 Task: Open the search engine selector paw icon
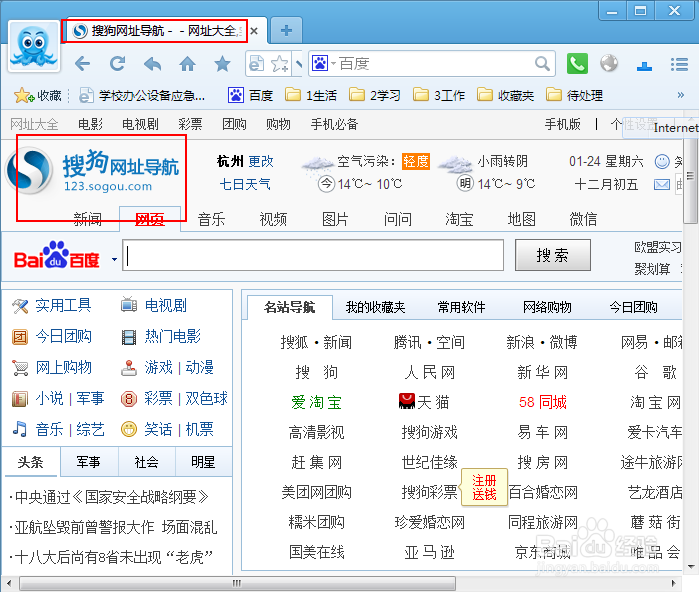[323, 63]
